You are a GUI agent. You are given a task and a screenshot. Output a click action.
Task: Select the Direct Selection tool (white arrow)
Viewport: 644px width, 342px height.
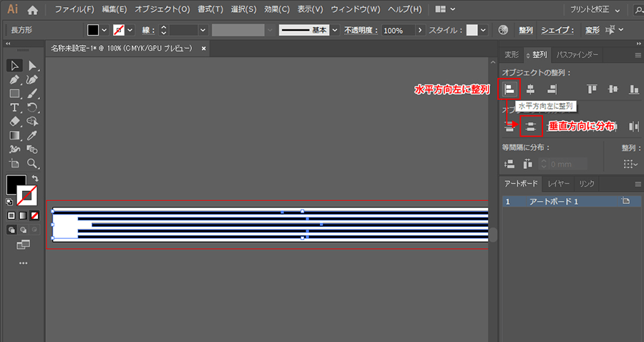32,66
